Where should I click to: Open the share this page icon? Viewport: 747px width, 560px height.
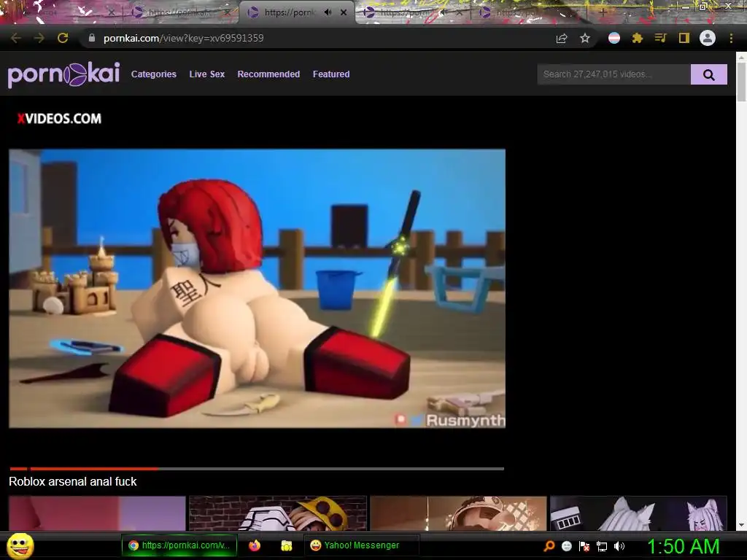click(x=562, y=38)
